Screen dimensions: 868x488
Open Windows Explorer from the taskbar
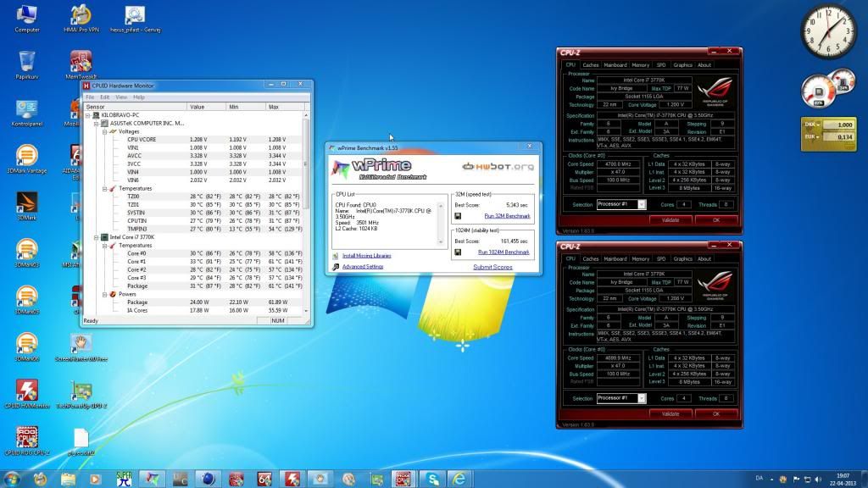point(68,479)
